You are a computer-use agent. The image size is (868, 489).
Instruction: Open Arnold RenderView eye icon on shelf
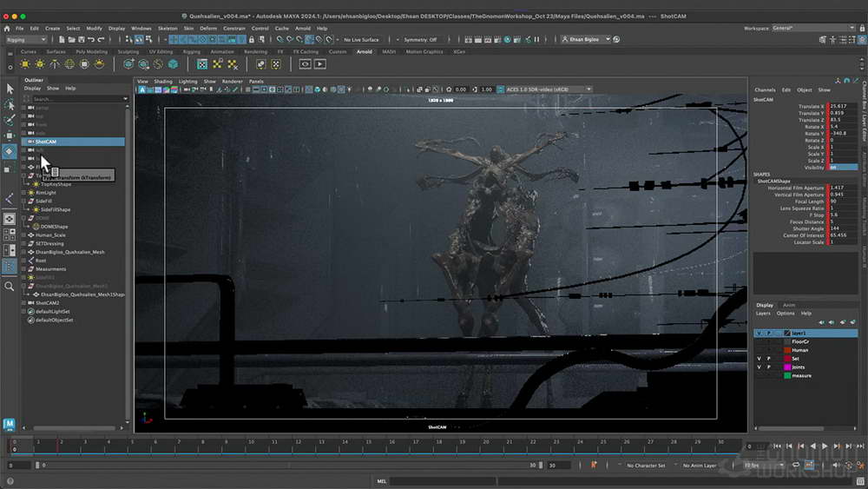(305, 64)
